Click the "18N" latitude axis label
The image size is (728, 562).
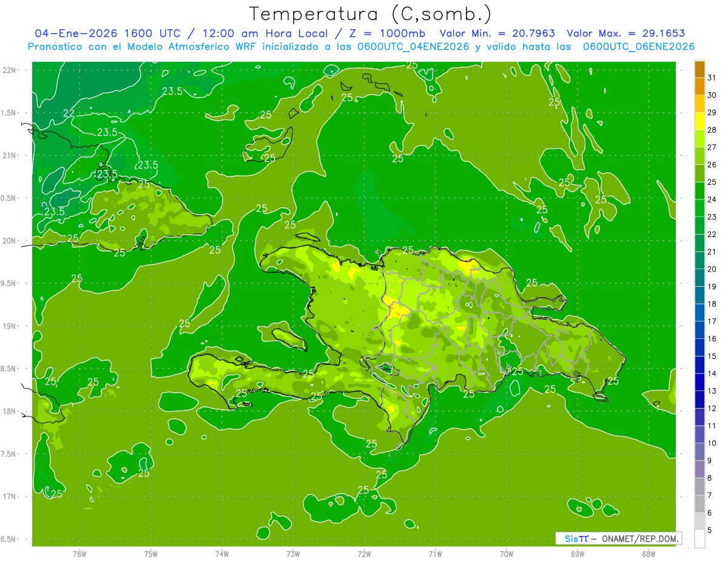[x=9, y=412]
